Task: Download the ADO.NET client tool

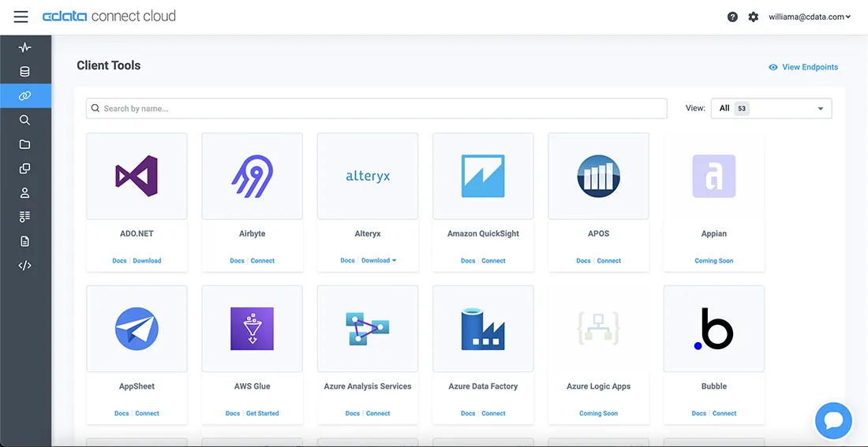Action: 148,261
